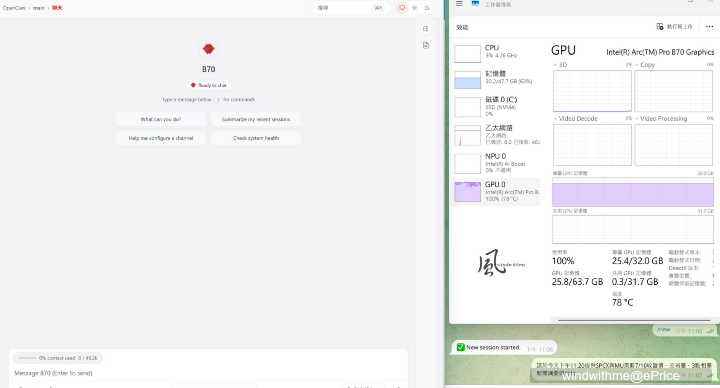This screenshot has width=720, height=388.
Task: Click the memory mini usage thumbnail
Action: pos(467,80)
